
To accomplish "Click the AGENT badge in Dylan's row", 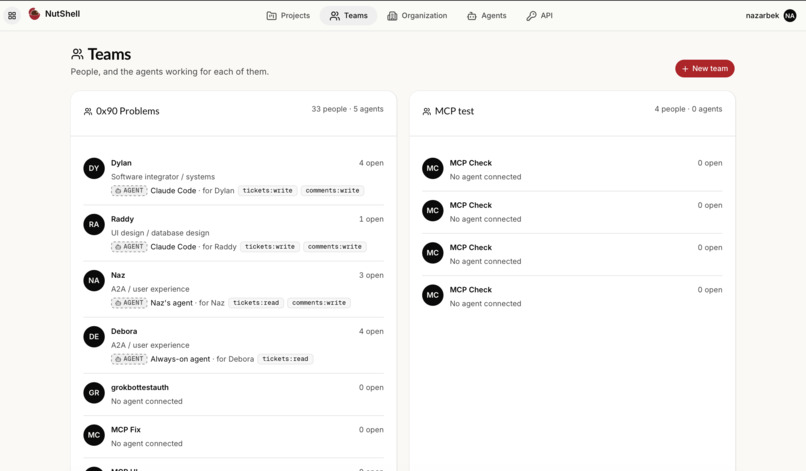I will click(129, 190).
